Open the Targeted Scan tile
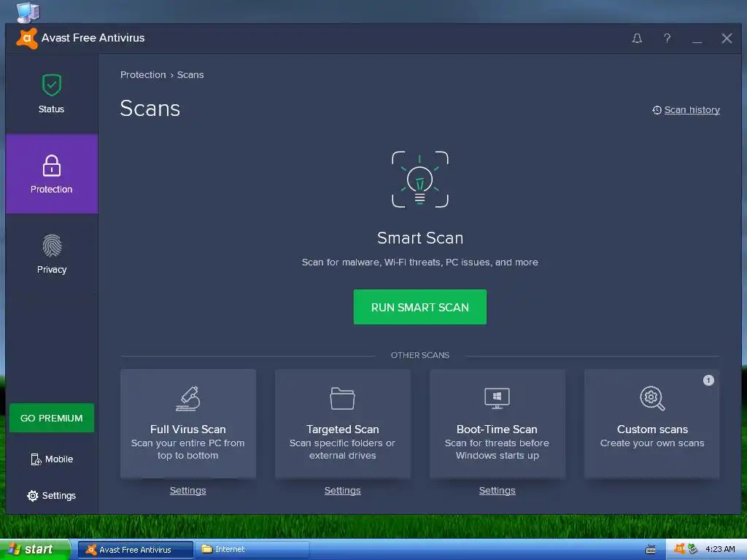The image size is (747, 560). pyautogui.click(x=343, y=424)
